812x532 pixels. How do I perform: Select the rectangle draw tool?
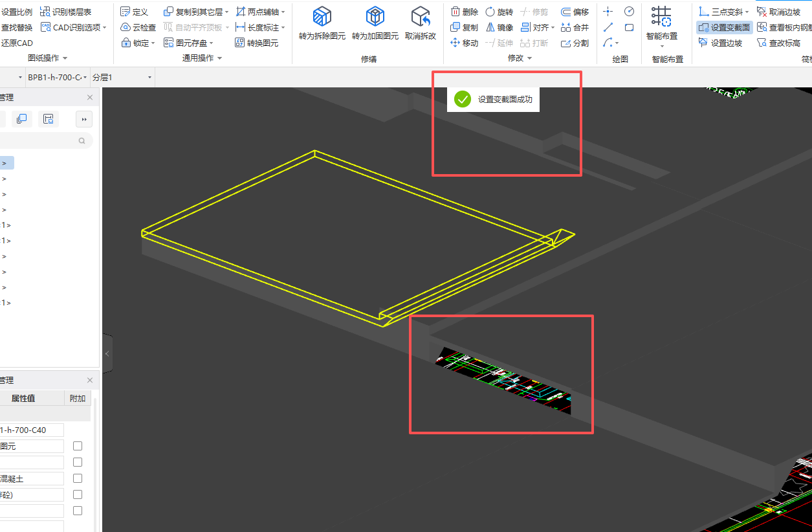[630, 27]
